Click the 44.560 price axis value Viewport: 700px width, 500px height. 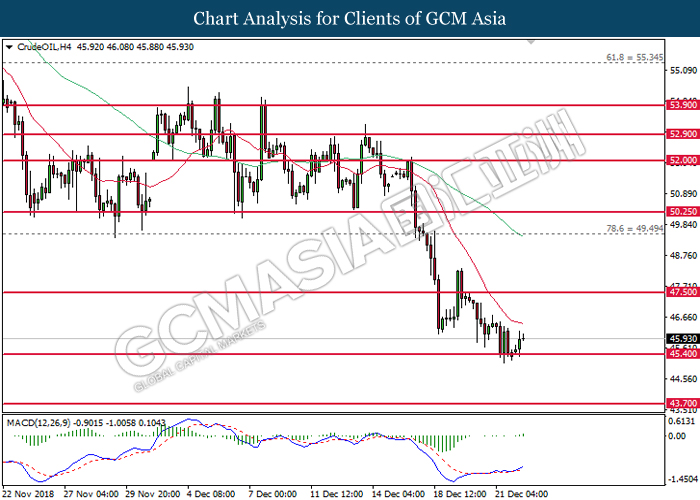pos(683,379)
